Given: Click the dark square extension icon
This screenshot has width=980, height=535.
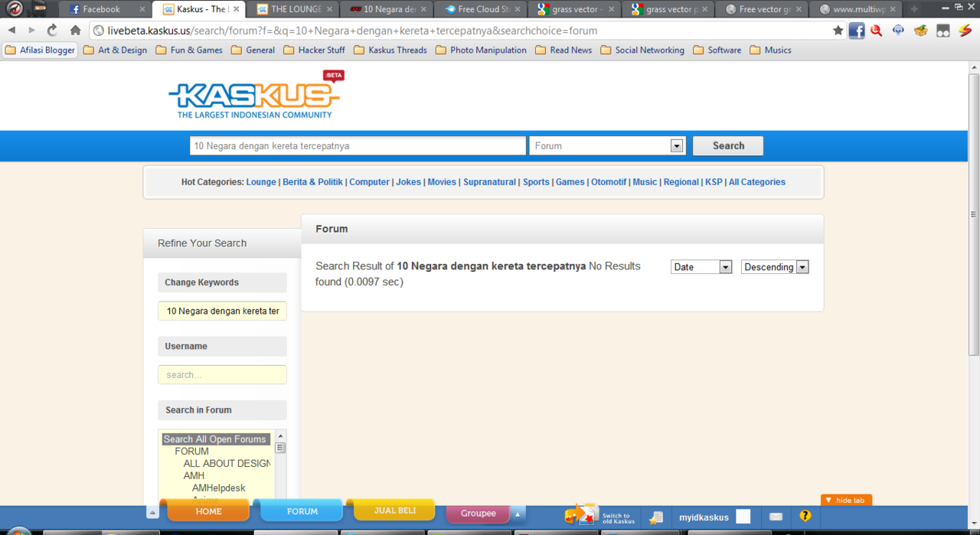Looking at the screenshot, I should click(943, 31).
